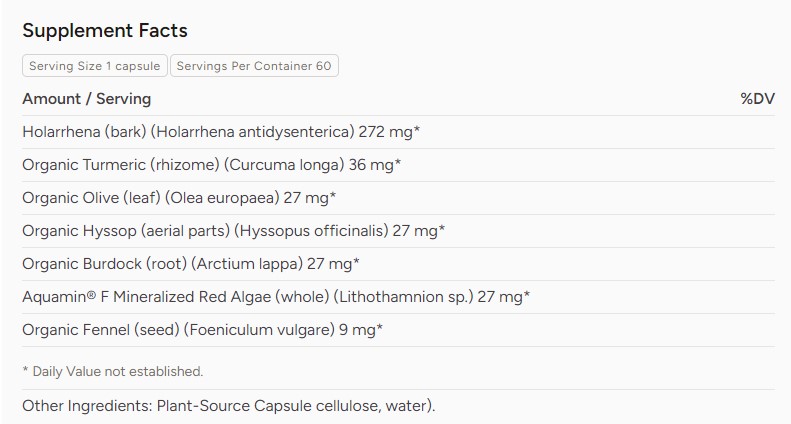Click the Other Ingredients line

pos(229,406)
